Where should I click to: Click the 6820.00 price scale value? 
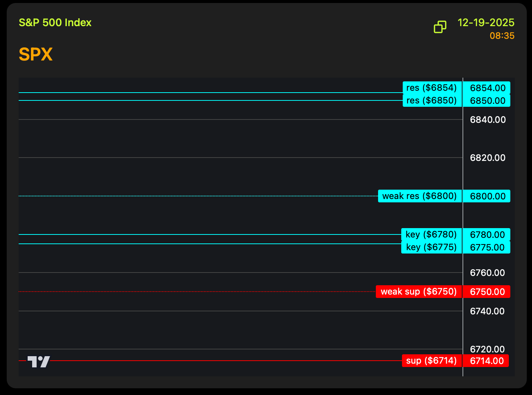point(488,158)
